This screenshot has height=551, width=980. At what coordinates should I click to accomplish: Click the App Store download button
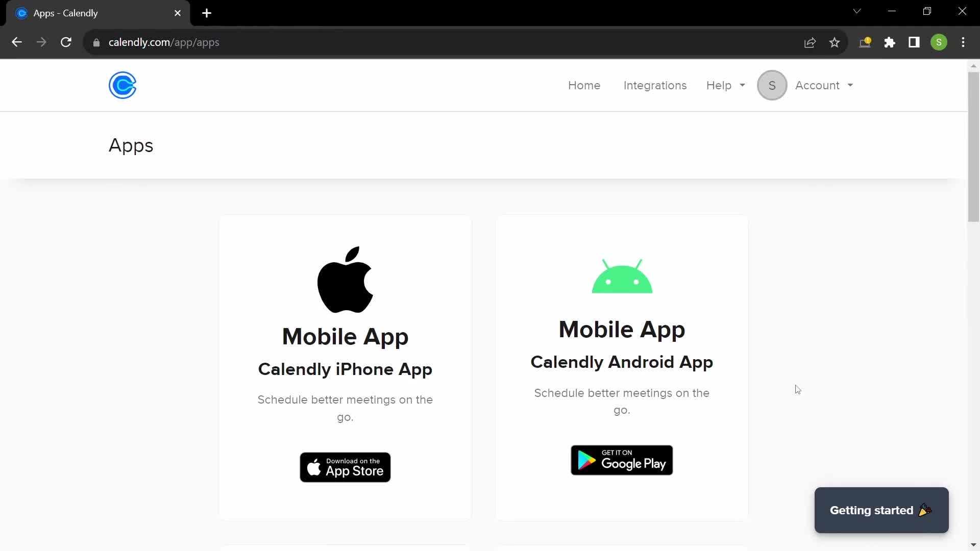[345, 467]
